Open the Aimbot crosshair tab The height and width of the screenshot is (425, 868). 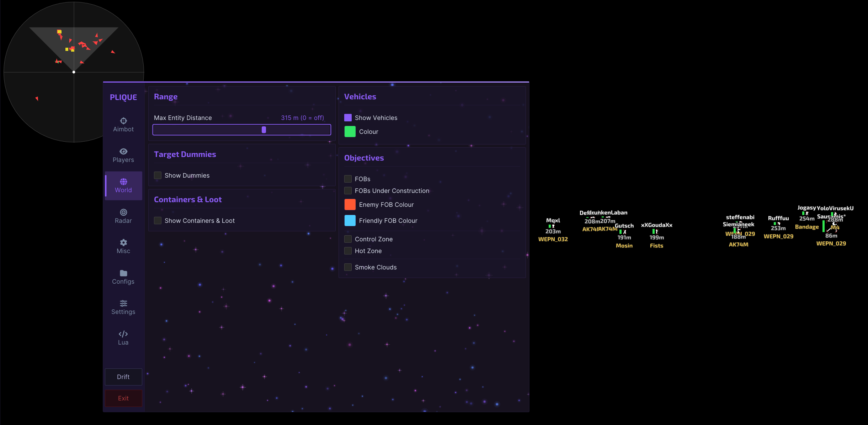point(123,125)
